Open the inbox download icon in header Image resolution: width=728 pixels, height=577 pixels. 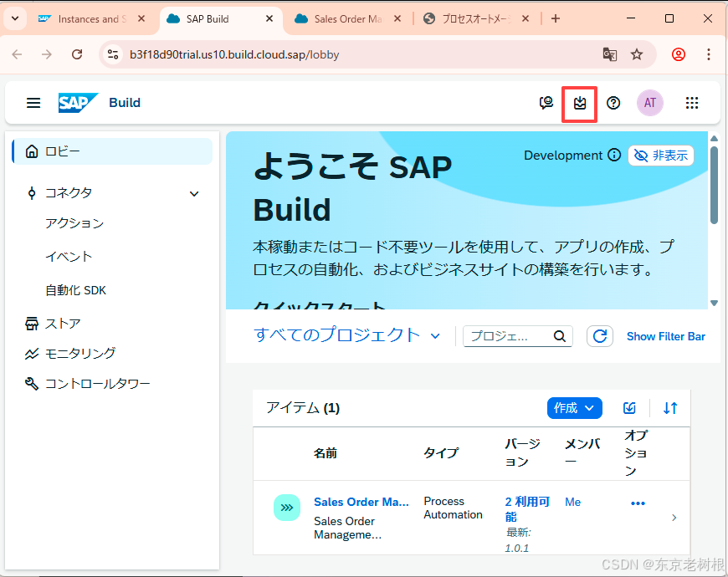point(579,103)
